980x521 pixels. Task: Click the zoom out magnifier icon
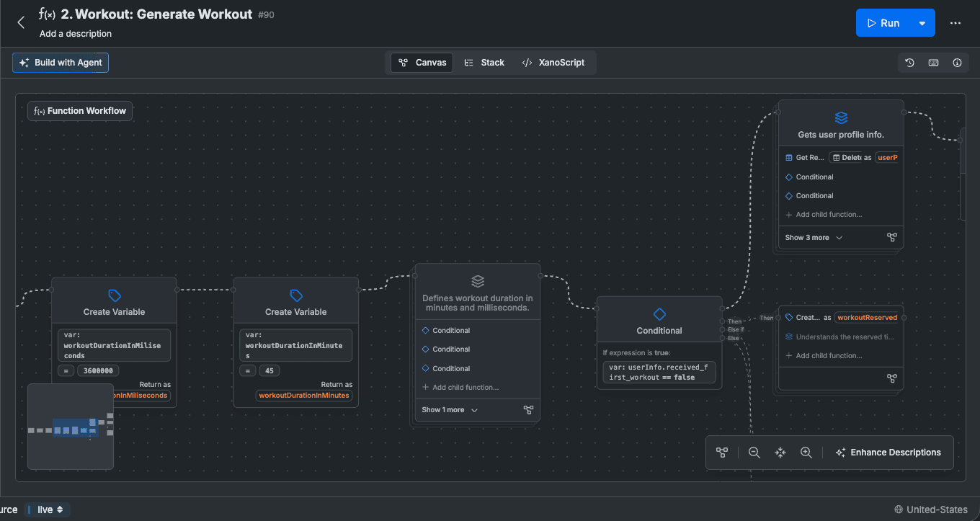[754, 453]
